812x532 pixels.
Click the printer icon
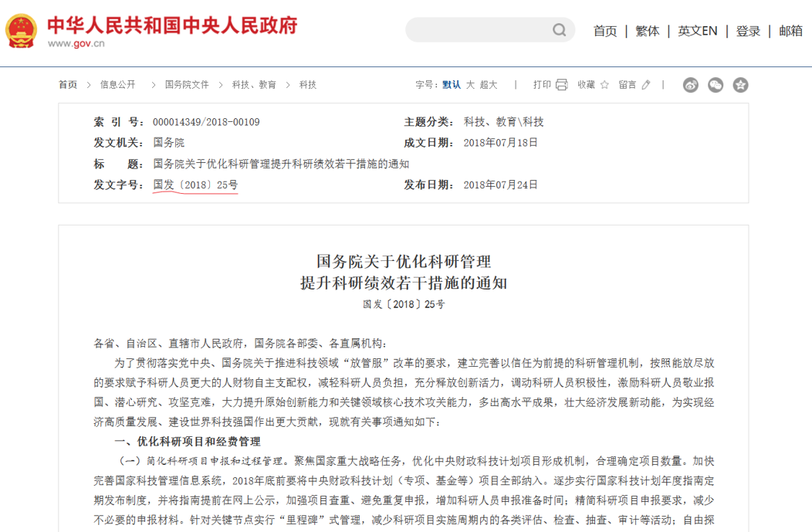(561, 85)
